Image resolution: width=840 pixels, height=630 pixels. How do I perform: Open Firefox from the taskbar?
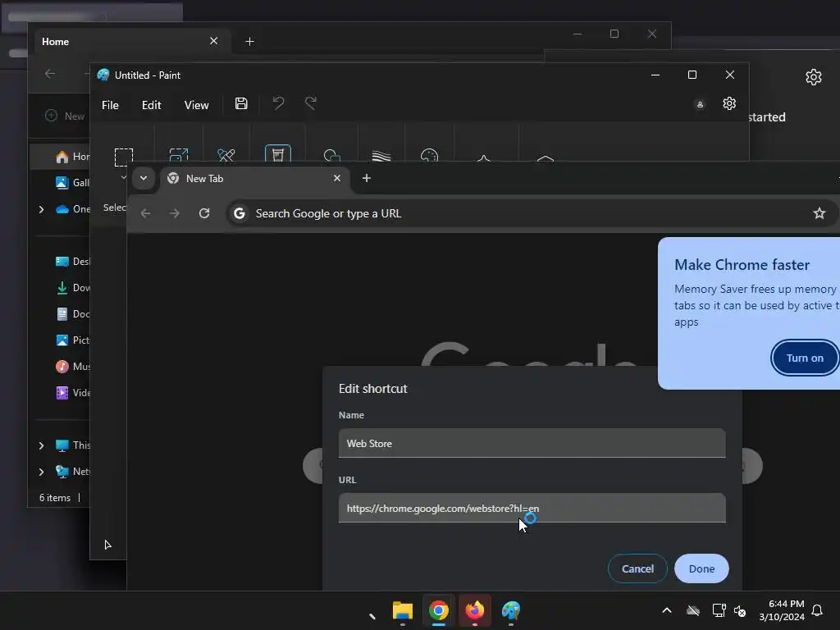475,610
